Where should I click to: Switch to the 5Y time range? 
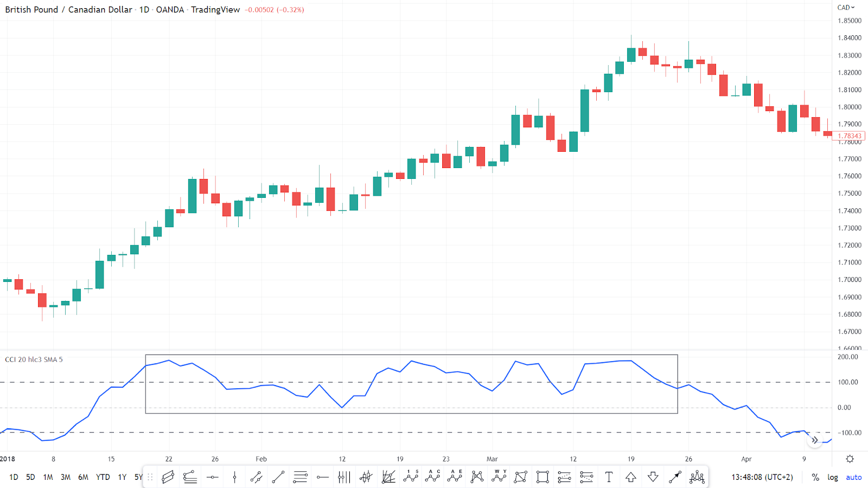pos(138,477)
